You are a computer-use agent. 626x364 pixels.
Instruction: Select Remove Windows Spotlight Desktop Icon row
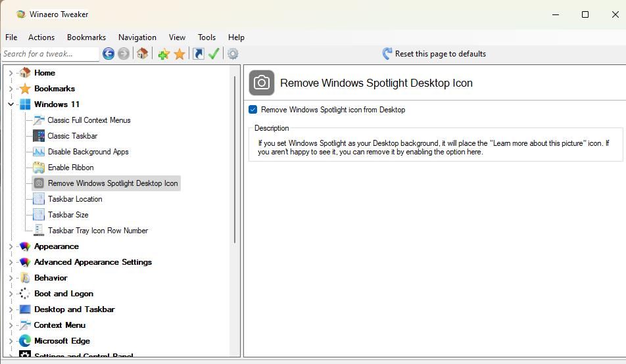point(107,183)
